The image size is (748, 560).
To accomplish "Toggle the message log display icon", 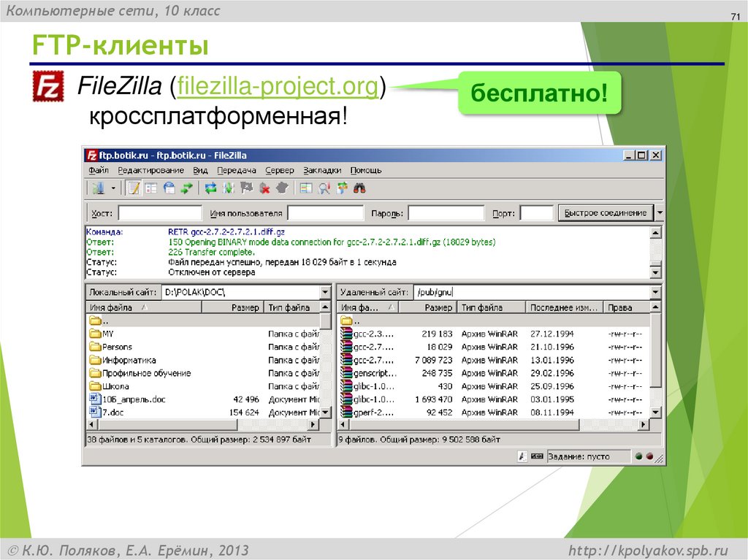I will click(x=134, y=188).
